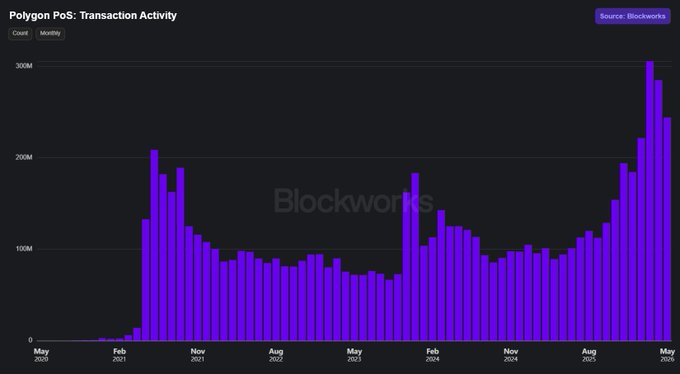
Task: Click the chart title Polygon PoS: Transaction Activity
Action: (x=93, y=16)
